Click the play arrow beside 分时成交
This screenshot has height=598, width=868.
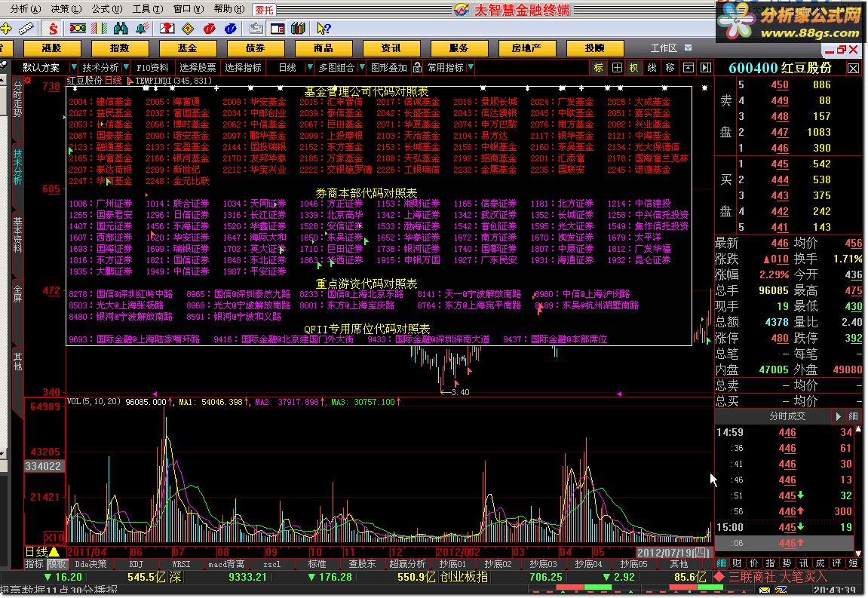pos(838,416)
